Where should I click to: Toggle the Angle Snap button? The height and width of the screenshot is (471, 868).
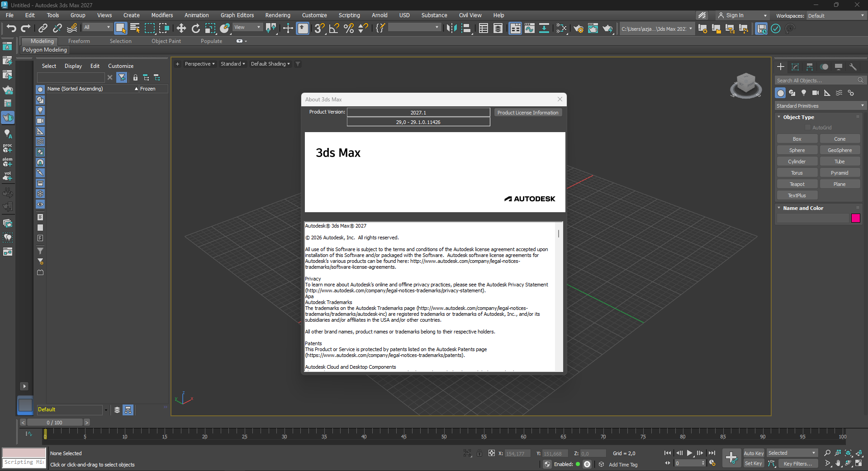tap(334, 29)
